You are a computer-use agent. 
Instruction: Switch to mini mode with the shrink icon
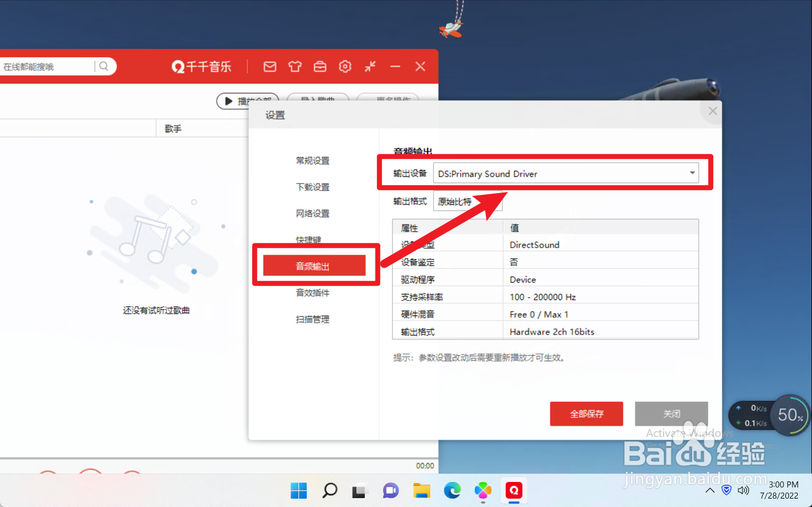tap(370, 67)
